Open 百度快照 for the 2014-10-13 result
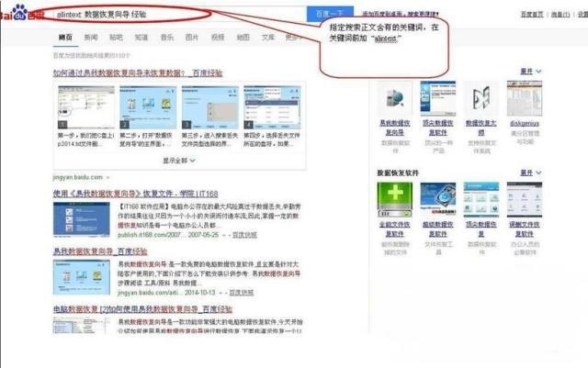 241,293
